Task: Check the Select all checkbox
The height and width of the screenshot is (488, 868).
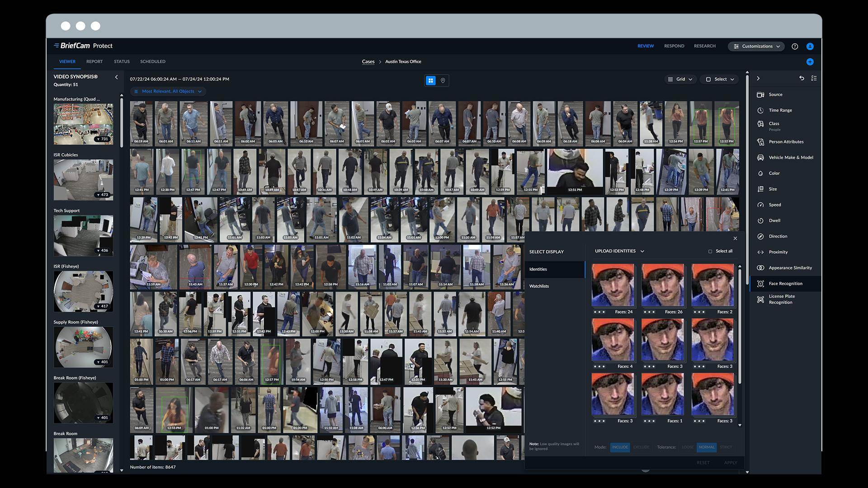Action: coord(710,251)
